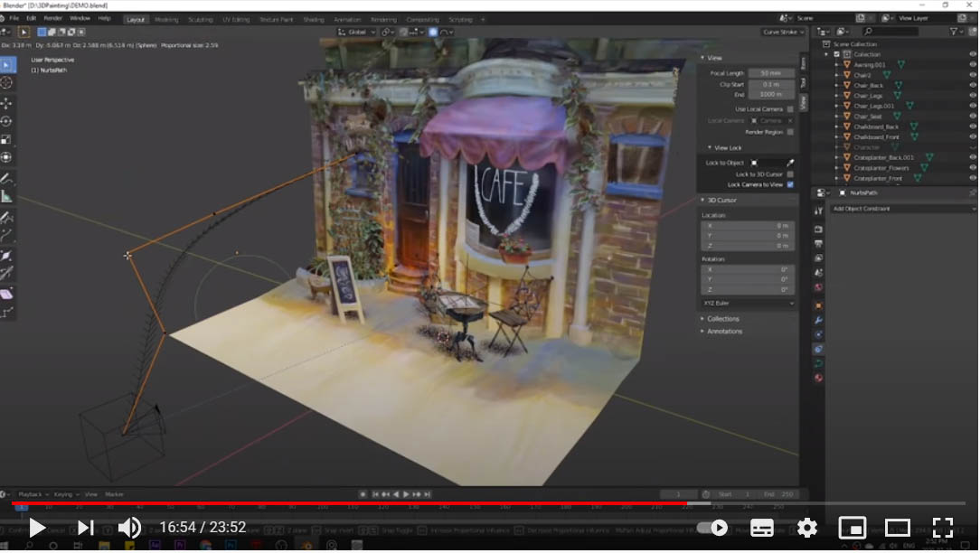Activate the Select Box tool icon
980x553 pixels.
tap(7, 65)
